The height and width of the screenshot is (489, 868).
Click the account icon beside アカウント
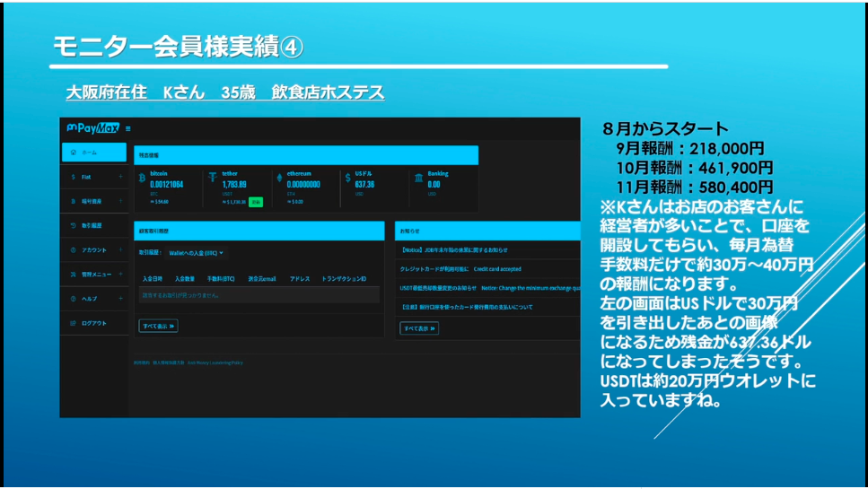pos(73,250)
